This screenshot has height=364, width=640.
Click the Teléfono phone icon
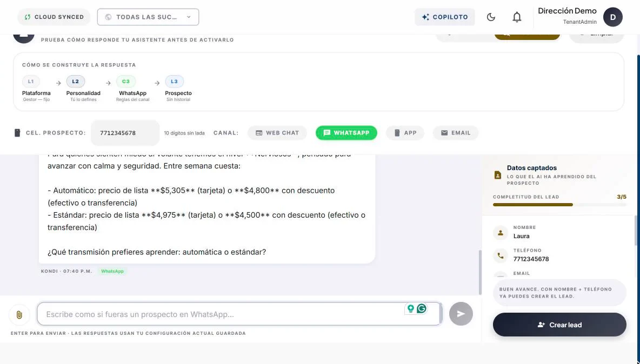pos(501,255)
